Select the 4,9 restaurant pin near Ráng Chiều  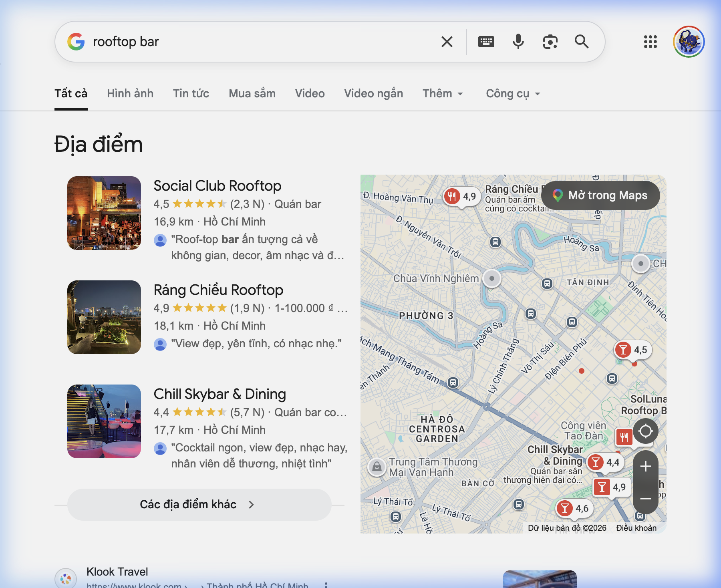[461, 196]
